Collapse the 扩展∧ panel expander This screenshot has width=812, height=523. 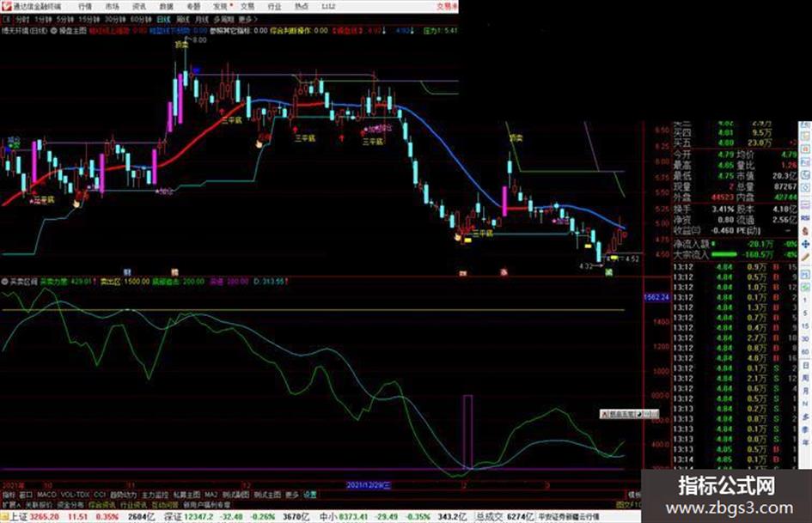coord(11,504)
